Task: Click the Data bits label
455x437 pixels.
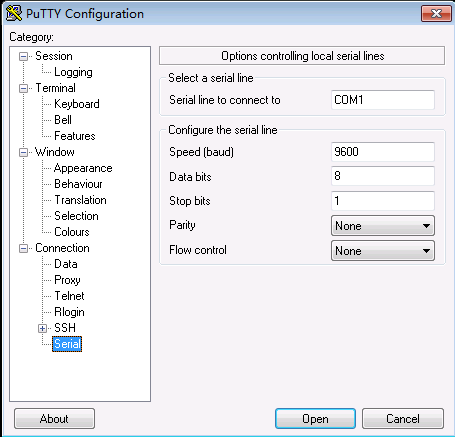Action: pos(190,177)
